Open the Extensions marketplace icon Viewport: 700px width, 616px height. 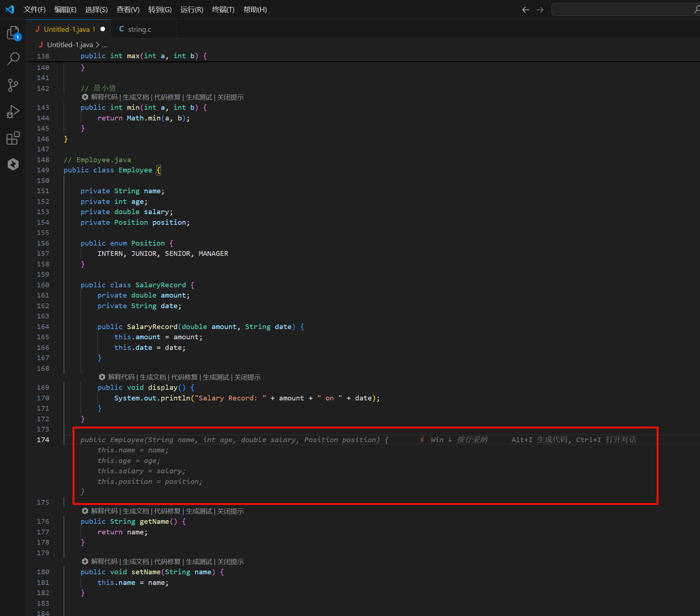[x=13, y=138]
